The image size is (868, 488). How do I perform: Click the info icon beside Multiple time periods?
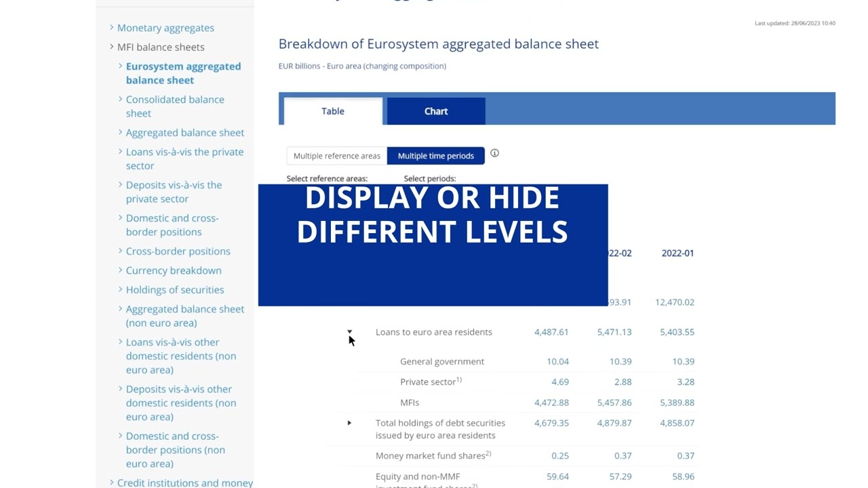pos(494,153)
